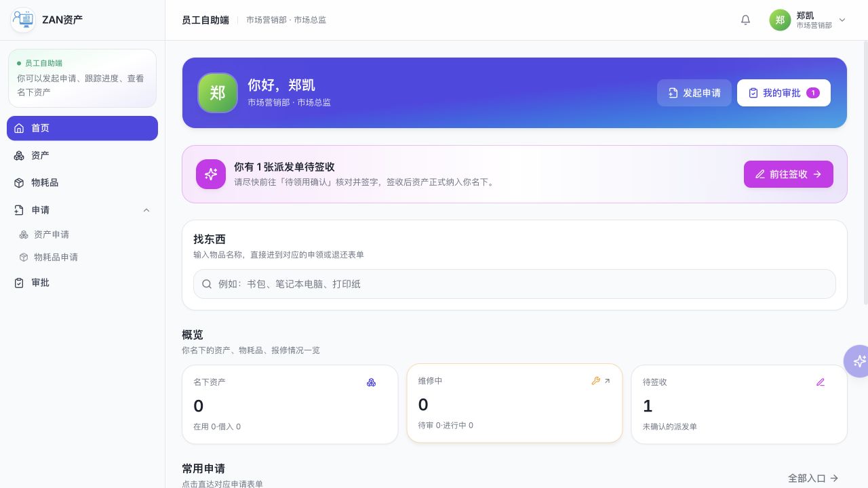Click the 首页 home icon in the sidebar
868x488 pixels.
coord(19,128)
